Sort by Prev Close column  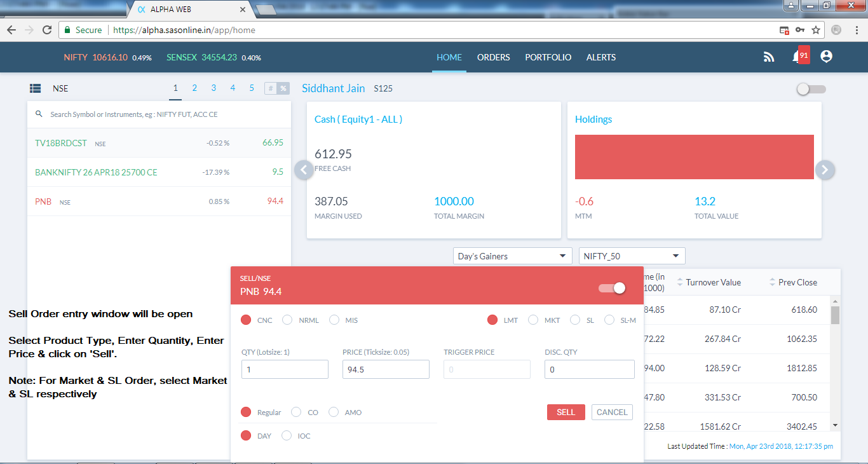point(793,282)
